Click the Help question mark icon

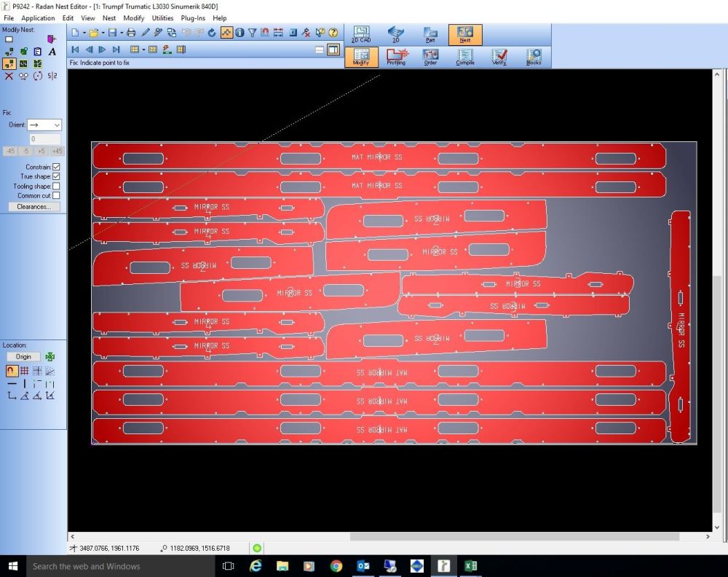(333, 33)
